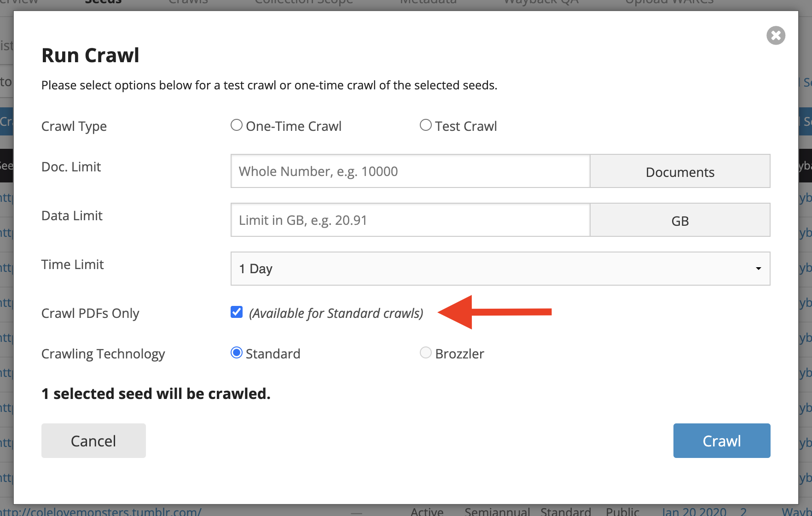812x516 pixels.
Task: Open the Time Limit dropdown
Action: pos(500,269)
